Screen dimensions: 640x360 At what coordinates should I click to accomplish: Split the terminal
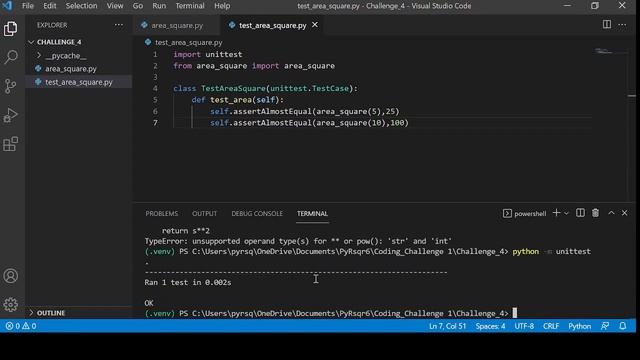[580, 213]
